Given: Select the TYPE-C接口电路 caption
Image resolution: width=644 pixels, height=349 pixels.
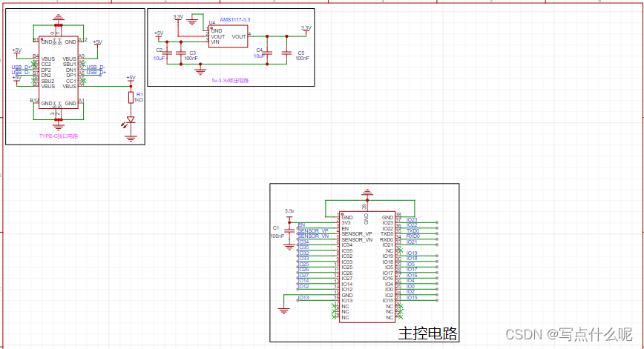Looking at the screenshot, I should (59, 136).
